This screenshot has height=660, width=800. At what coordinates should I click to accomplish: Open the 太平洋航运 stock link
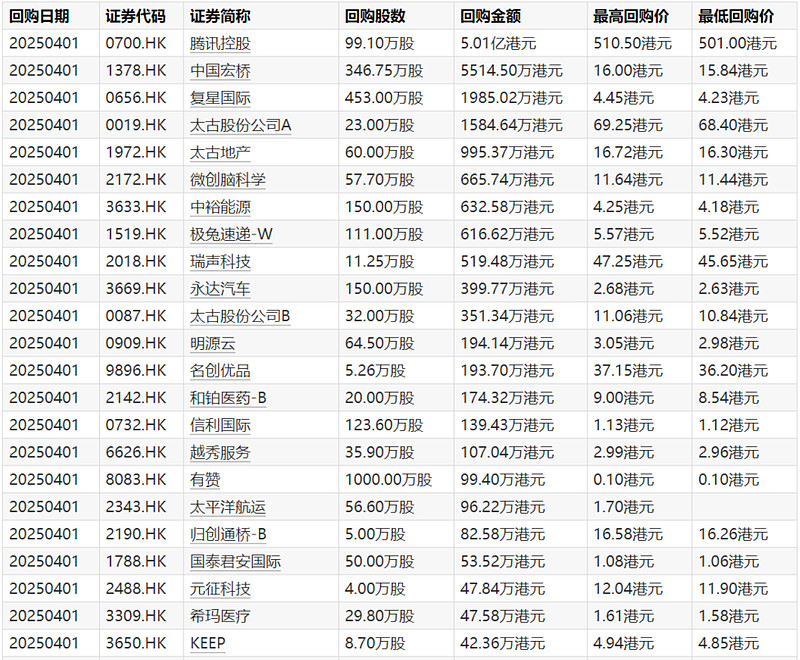228,507
